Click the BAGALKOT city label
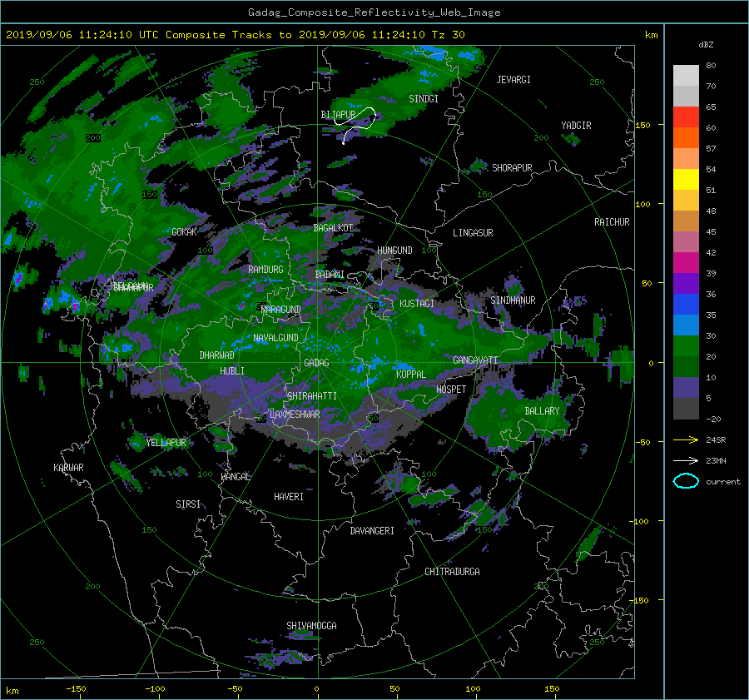 333,228
